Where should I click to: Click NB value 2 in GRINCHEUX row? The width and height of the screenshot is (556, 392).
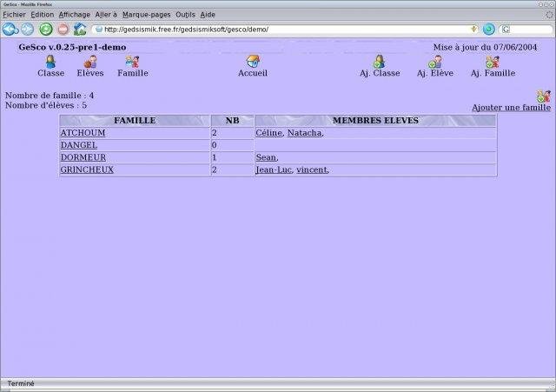(215, 169)
